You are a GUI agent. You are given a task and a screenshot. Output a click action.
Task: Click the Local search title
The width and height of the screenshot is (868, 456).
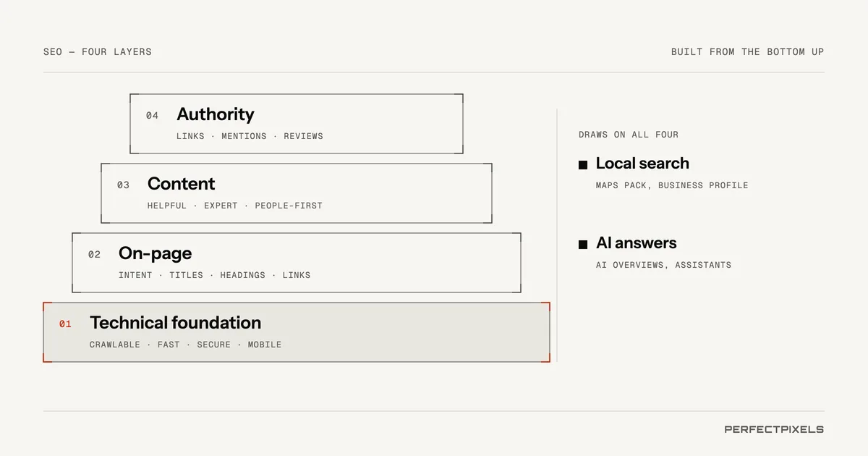(x=642, y=164)
